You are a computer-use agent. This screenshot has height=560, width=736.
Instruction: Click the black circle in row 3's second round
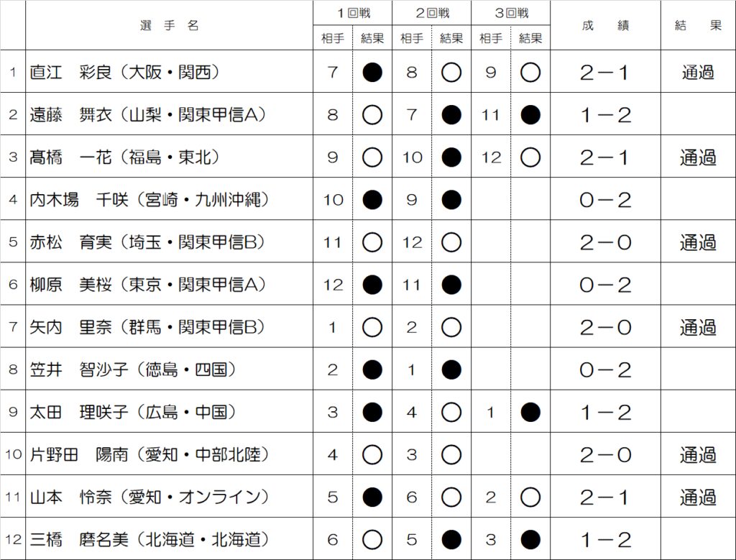(x=451, y=157)
